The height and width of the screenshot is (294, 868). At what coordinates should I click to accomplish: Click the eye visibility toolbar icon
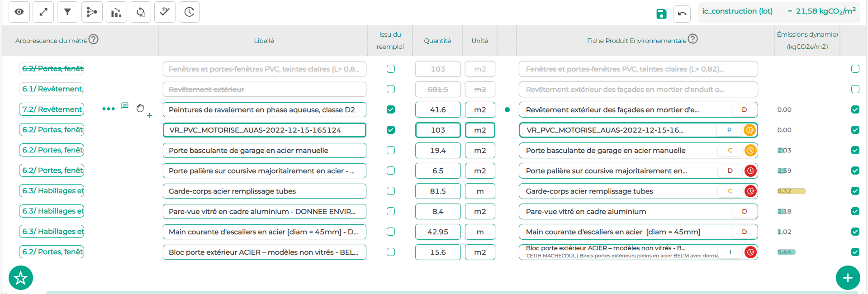19,12
